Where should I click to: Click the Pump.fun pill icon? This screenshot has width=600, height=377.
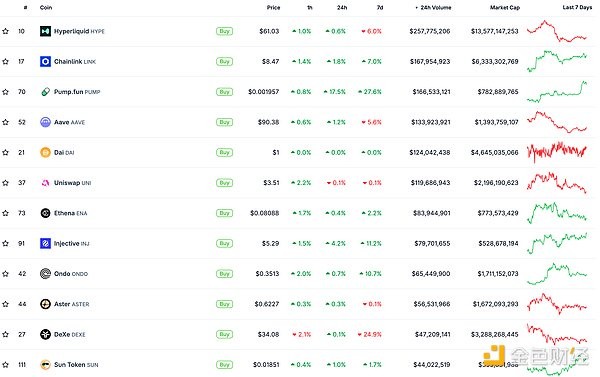[x=45, y=92]
